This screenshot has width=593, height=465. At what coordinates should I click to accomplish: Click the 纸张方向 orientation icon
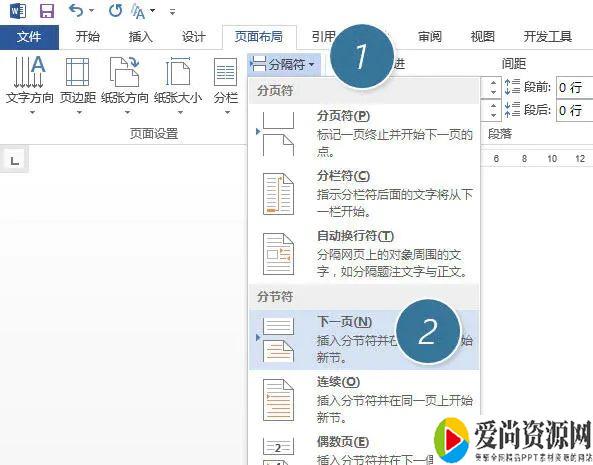[x=125, y=72]
